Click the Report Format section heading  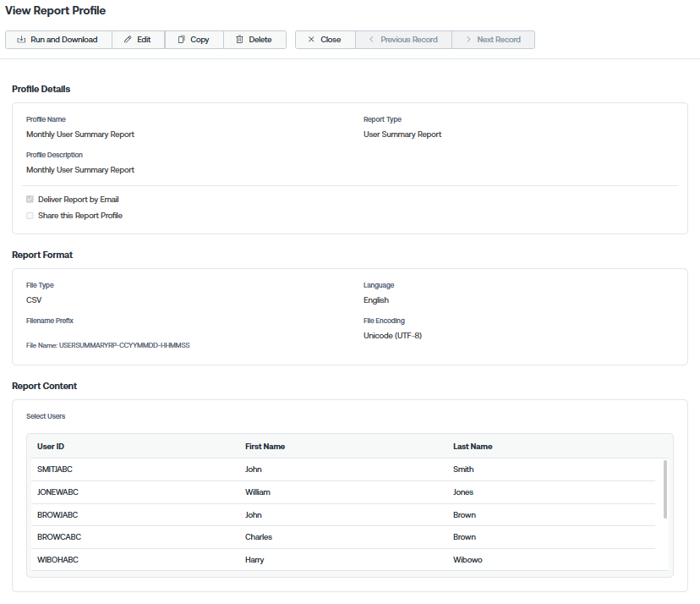tap(42, 255)
